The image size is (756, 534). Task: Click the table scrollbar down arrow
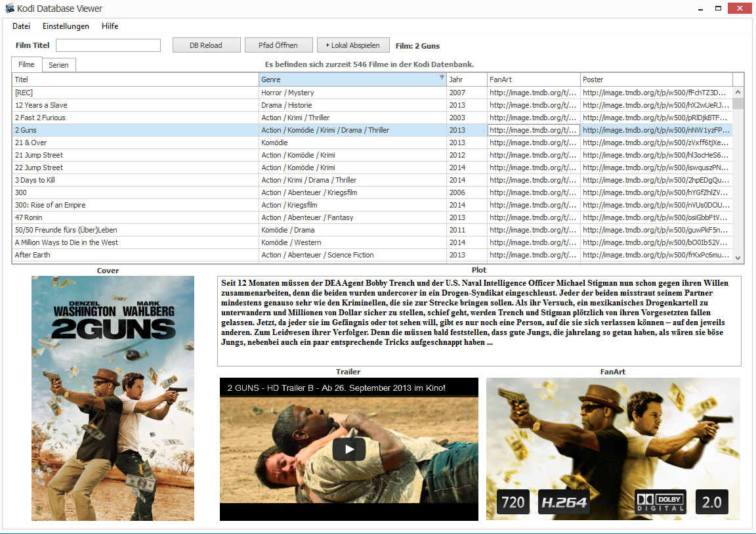coord(738,258)
